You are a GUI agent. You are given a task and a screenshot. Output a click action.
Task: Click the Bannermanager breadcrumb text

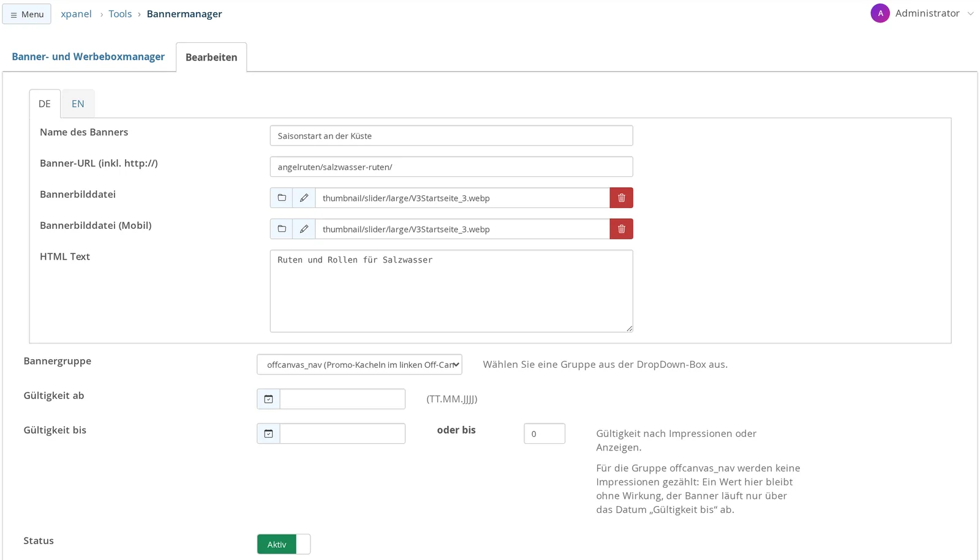(x=184, y=13)
